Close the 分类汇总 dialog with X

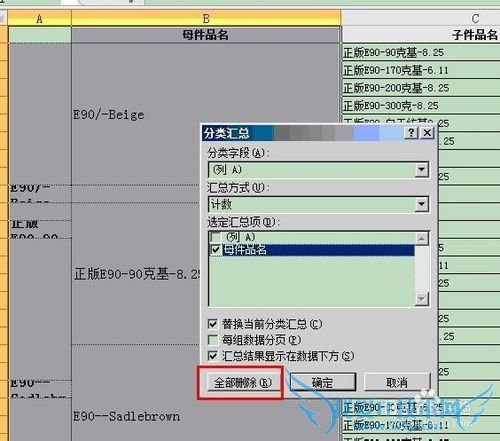click(427, 133)
